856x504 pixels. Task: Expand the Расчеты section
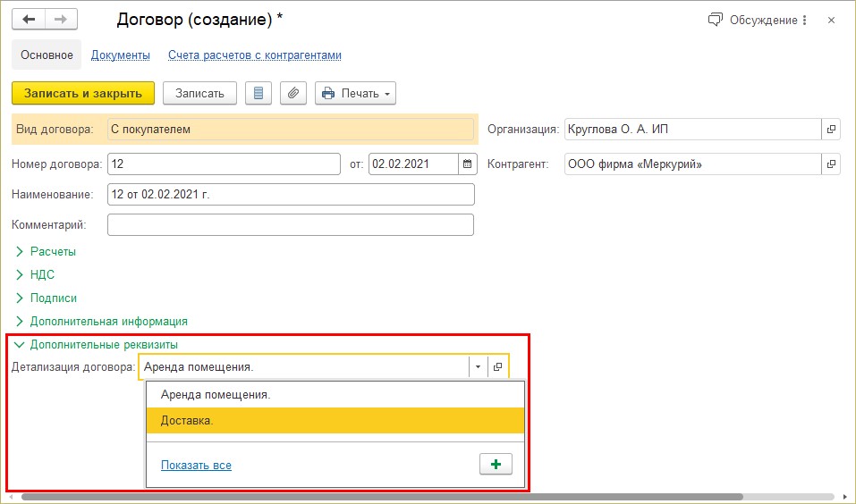tap(53, 252)
